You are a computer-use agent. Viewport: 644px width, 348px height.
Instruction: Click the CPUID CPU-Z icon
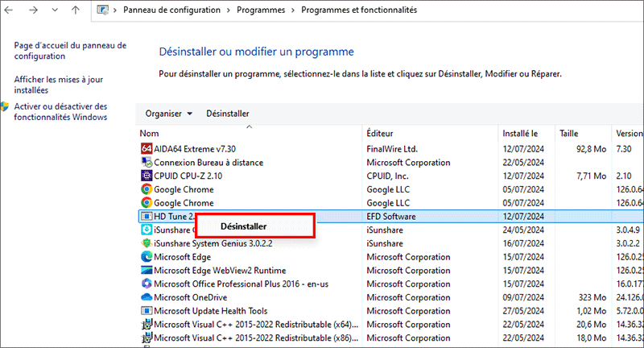point(147,176)
